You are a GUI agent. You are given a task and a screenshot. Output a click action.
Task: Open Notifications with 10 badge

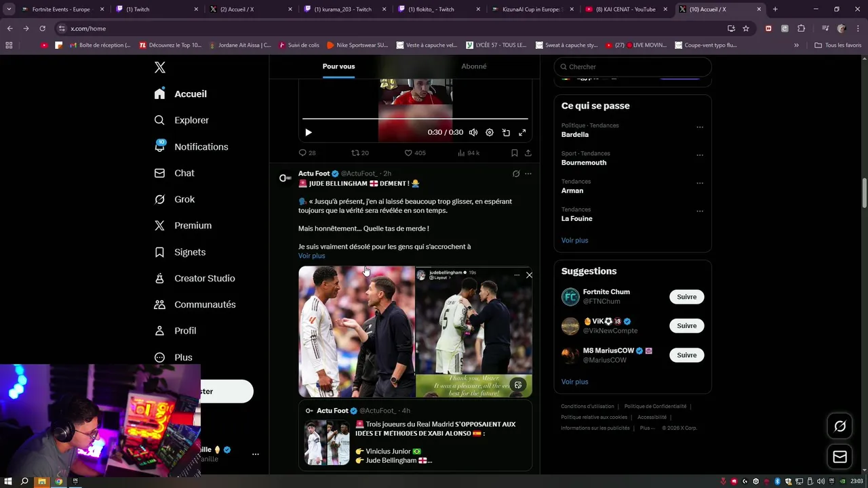click(191, 147)
